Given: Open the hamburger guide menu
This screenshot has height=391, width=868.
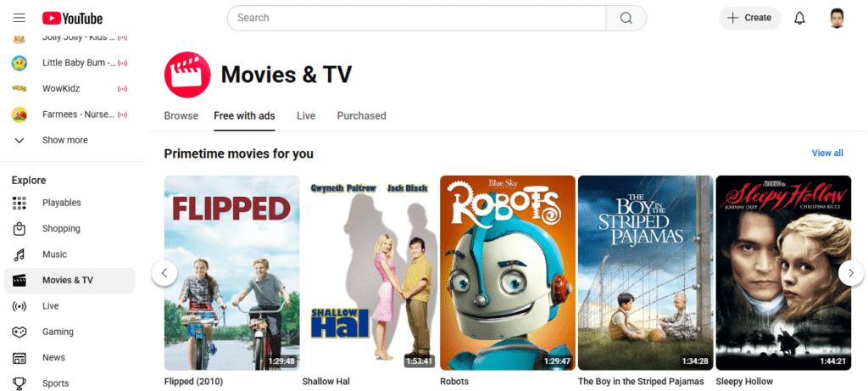Looking at the screenshot, I should (19, 18).
